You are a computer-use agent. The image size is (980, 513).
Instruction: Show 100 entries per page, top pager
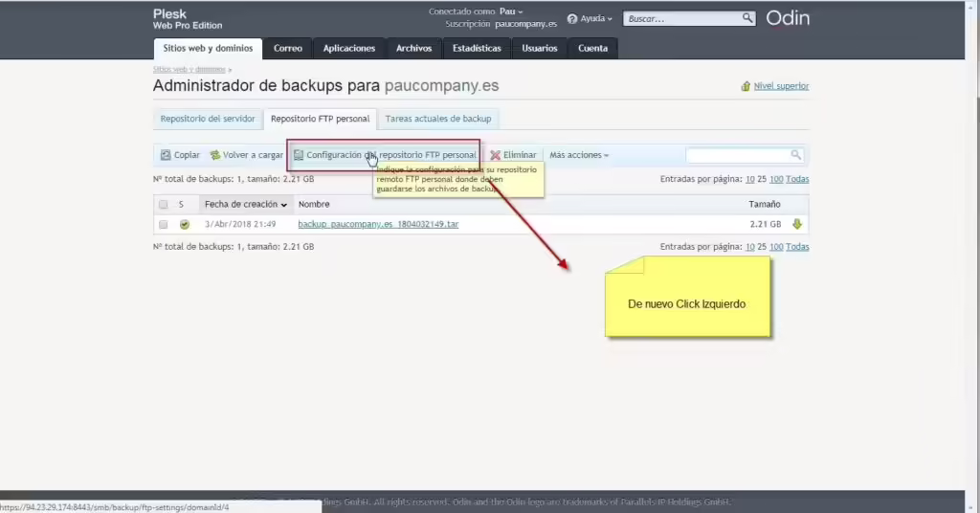point(776,179)
